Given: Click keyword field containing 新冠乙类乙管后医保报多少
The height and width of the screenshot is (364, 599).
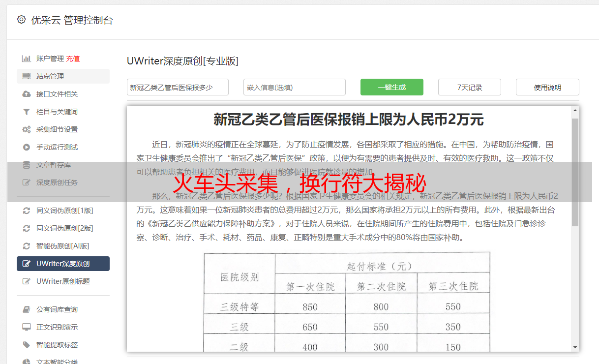Looking at the screenshot, I should 178,87.
